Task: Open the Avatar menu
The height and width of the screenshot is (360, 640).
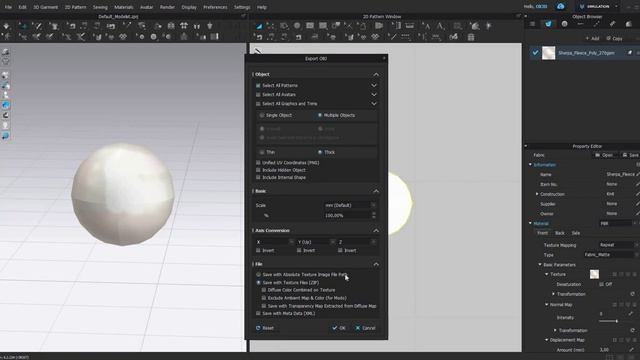Action: (147, 7)
